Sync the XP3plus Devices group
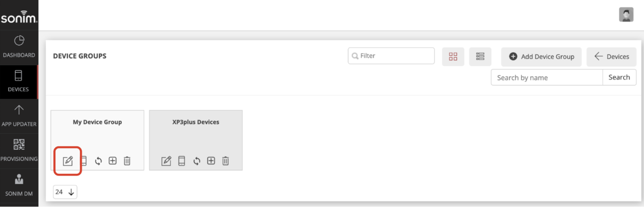This screenshot has height=207, width=644. (197, 161)
